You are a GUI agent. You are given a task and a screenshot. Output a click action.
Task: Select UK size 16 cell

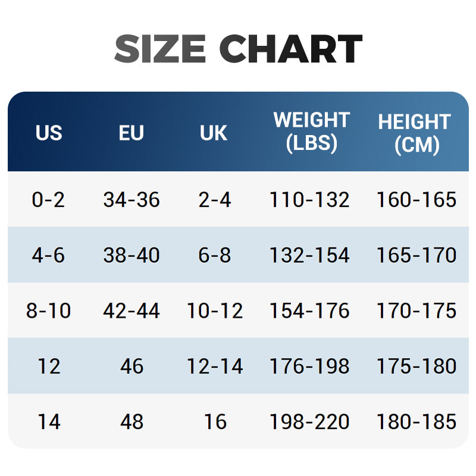coord(215,422)
